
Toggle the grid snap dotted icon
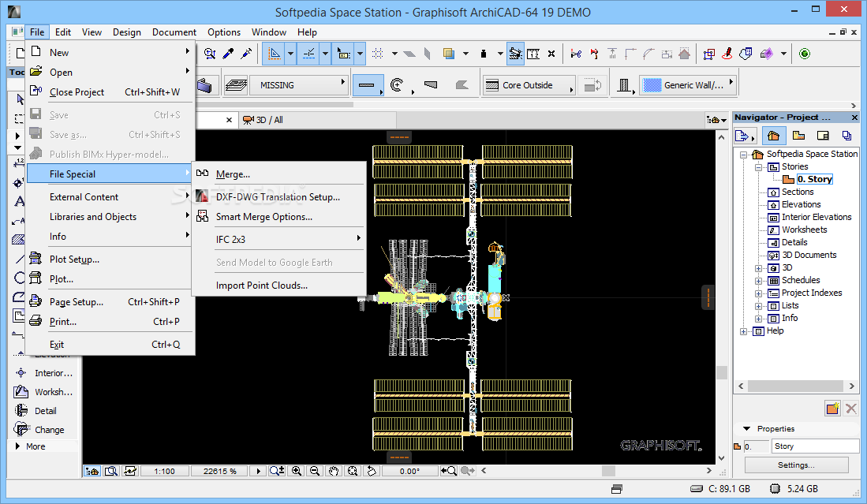point(378,54)
